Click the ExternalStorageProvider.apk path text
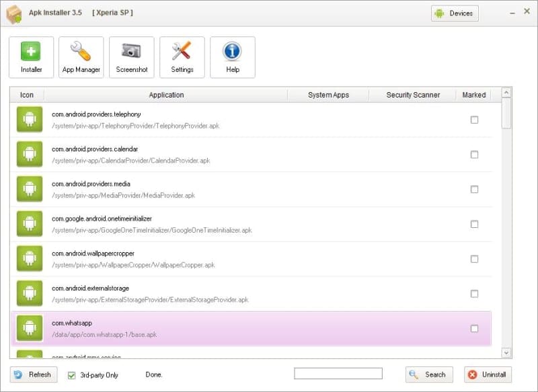Image resolution: width=538 pixels, height=392 pixels. click(150, 300)
